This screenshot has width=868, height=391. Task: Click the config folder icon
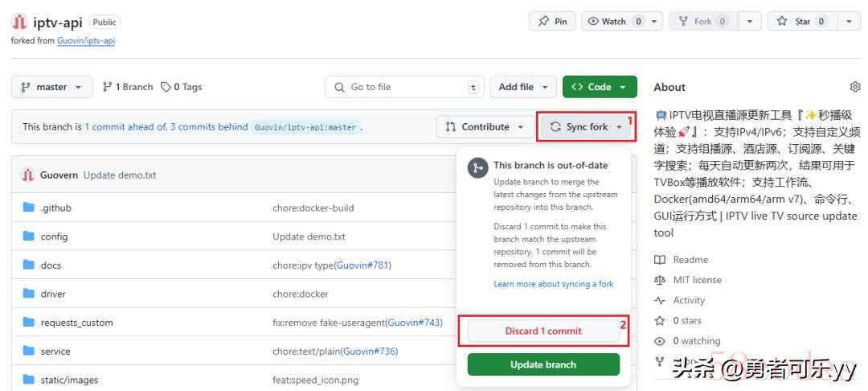point(29,237)
